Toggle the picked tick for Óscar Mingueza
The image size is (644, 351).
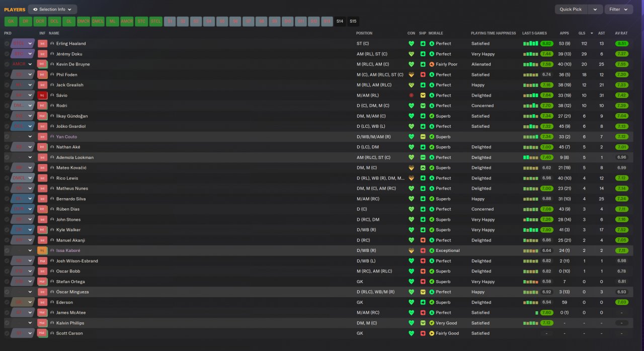[x=7, y=292]
